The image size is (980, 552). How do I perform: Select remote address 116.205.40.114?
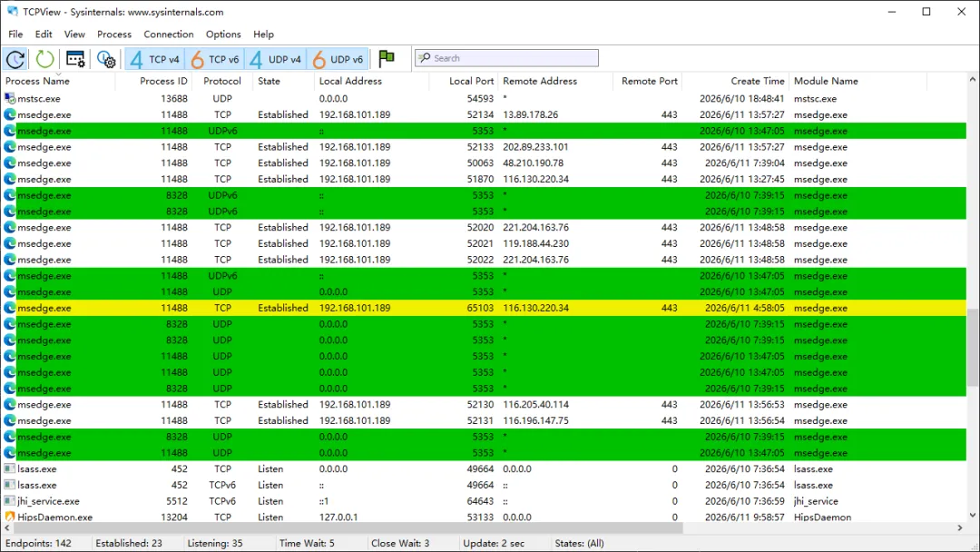[x=535, y=404]
